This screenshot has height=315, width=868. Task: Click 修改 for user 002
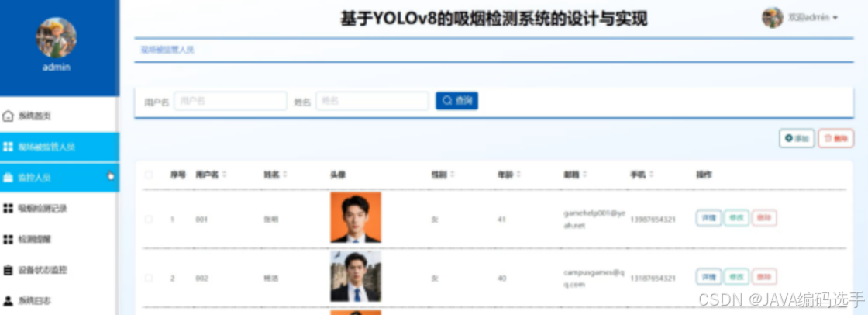736,277
